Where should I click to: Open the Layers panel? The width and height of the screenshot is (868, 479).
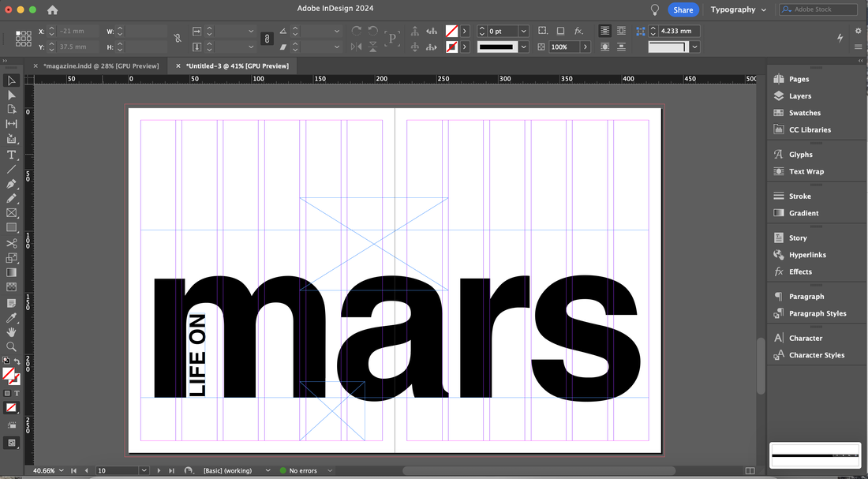coord(800,95)
